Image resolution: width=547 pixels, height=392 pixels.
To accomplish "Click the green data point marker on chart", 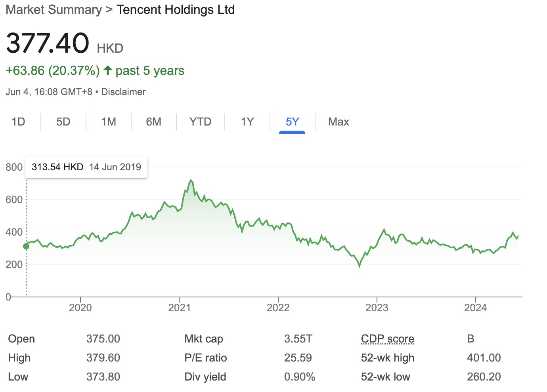I will click(x=26, y=246).
